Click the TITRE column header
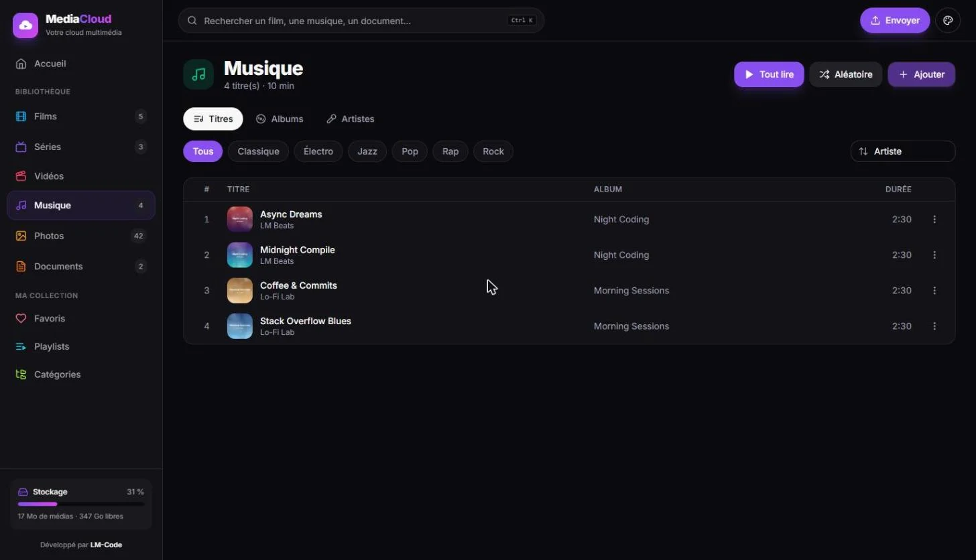The image size is (976, 560). 238,190
